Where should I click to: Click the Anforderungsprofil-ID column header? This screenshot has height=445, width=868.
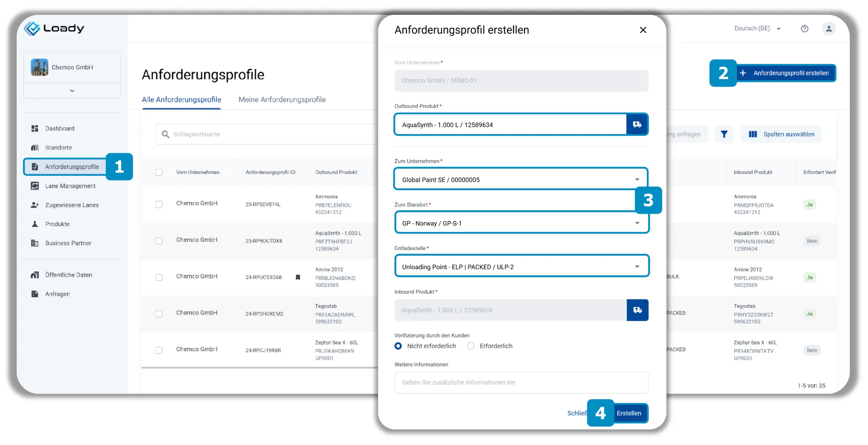point(270,172)
